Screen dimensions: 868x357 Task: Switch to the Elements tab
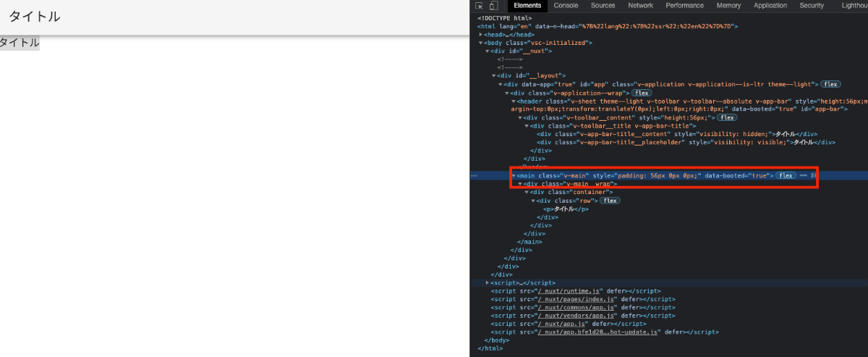point(527,6)
